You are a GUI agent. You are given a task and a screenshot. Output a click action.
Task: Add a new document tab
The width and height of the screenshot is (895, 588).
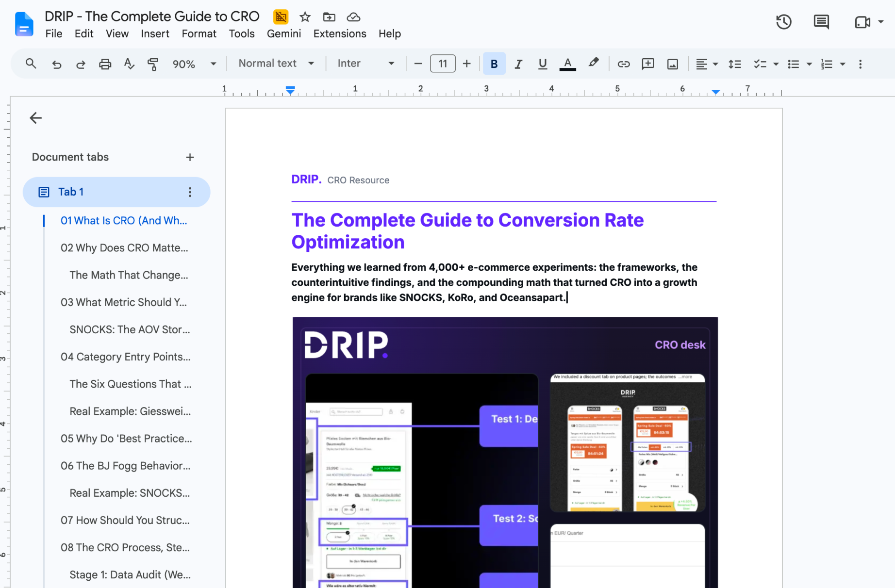pyautogui.click(x=190, y=157)
